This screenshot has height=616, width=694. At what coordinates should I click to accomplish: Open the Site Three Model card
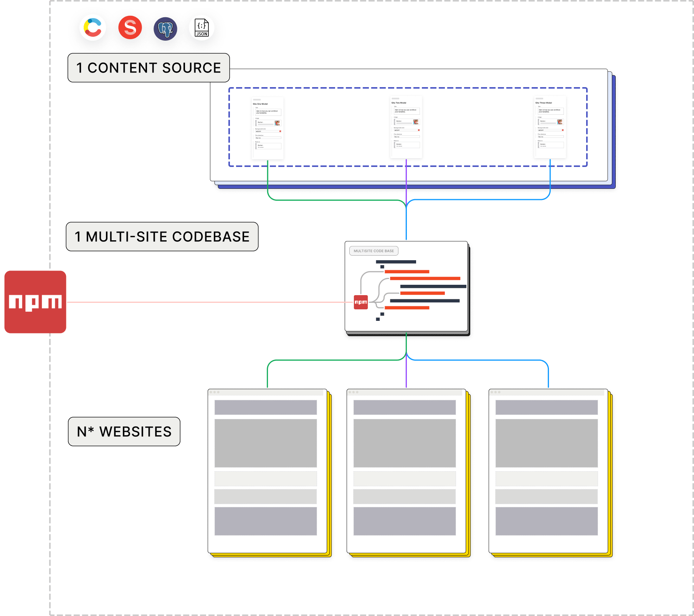(550, 127)
